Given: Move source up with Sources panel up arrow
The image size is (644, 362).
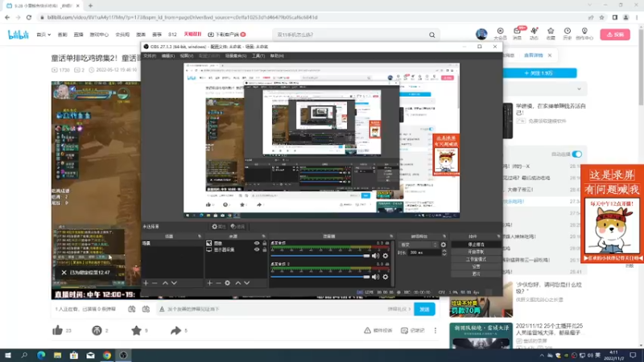Looking at the screenshot, I should [237, 283].
